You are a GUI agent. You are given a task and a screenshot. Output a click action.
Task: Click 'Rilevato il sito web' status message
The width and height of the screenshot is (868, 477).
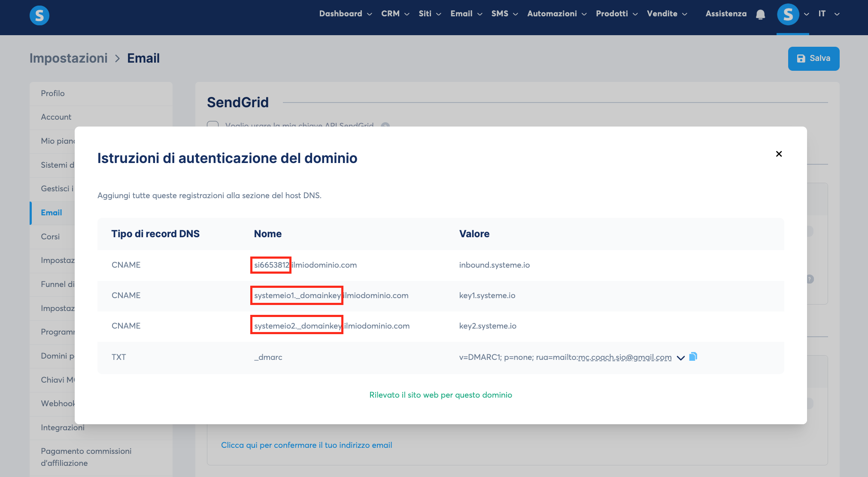pyautogui.click(x=440, y=395)
